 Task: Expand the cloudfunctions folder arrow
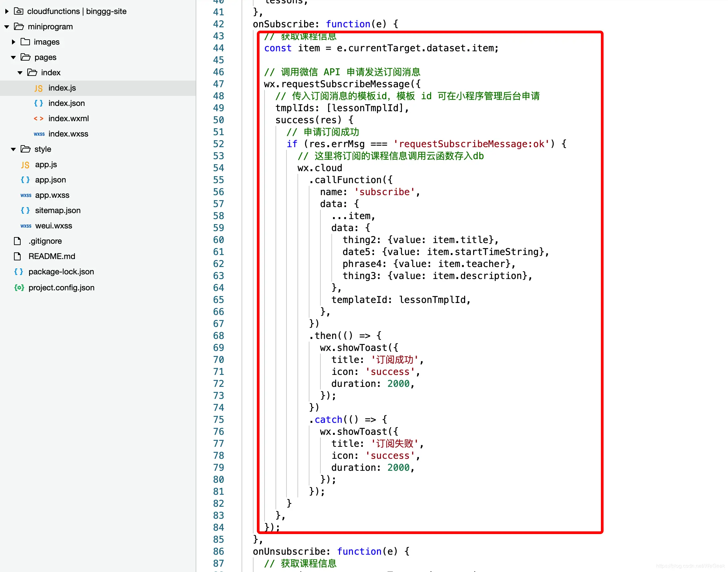pos(7,11)
